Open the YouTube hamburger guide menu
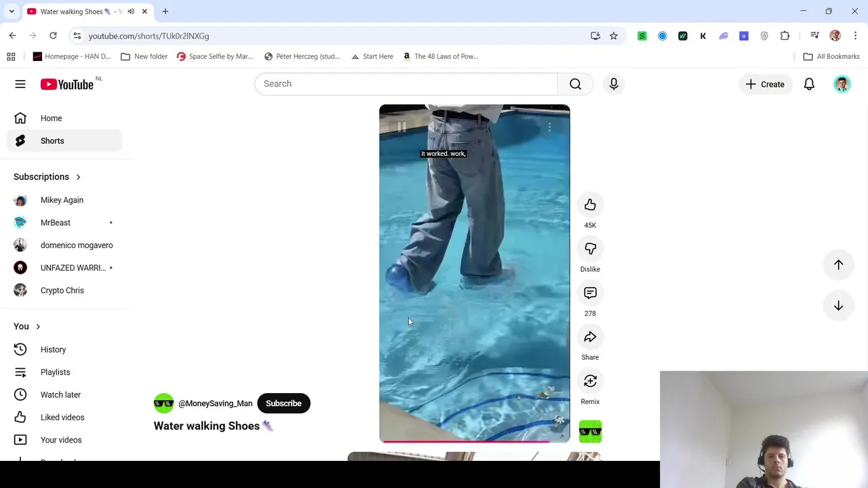This screenshot has height=488, width=868. (20, 84)
